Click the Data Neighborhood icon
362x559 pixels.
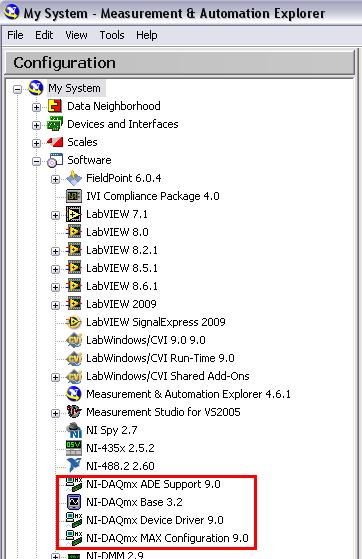[x=55, y=106]
